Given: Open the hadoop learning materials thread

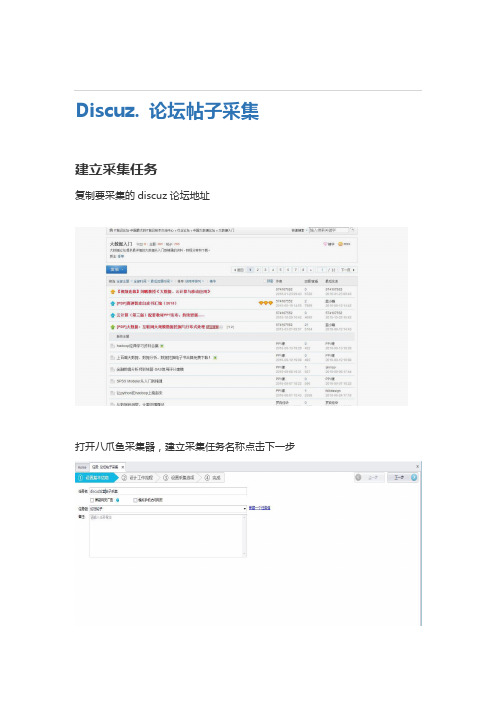Looking at the screenshot, I should (x=137, y=346).
